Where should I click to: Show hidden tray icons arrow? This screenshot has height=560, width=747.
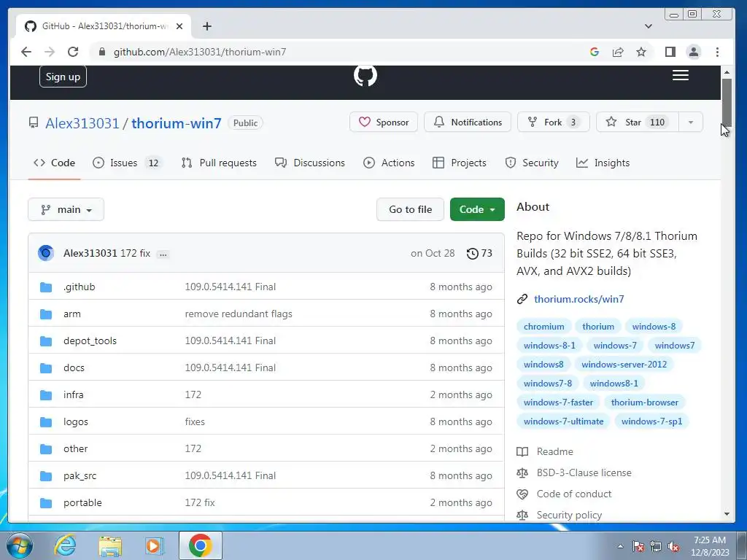[620, 546]
